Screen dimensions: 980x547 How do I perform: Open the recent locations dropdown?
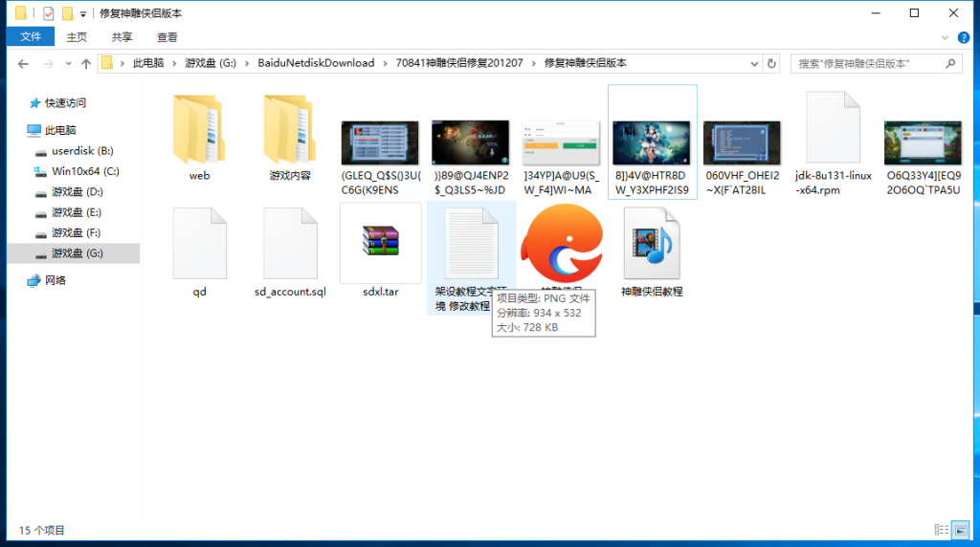[68, 64]
